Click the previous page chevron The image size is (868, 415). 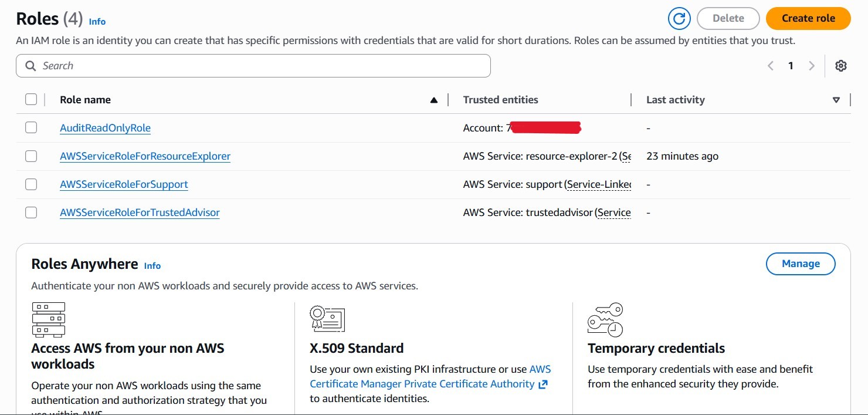(x=770, y=65)
